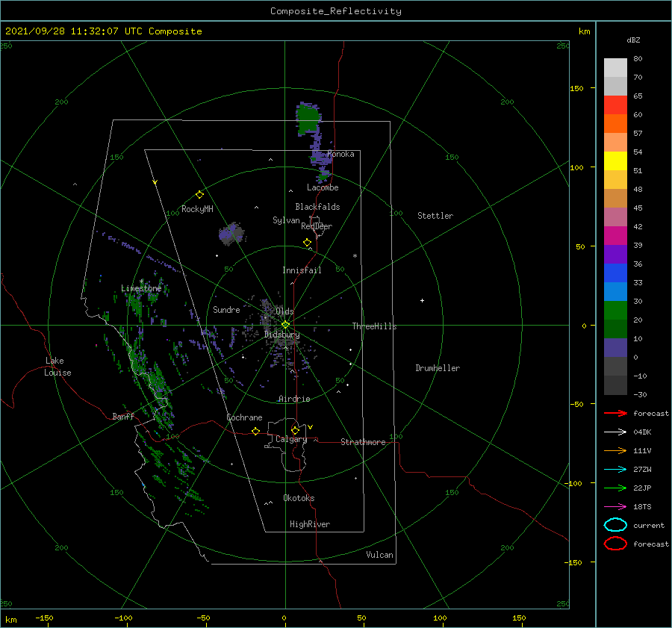Screen dimensions: 672x628
Task: Pick the bright yellow dBZ swatch
Action: [615, 161]
